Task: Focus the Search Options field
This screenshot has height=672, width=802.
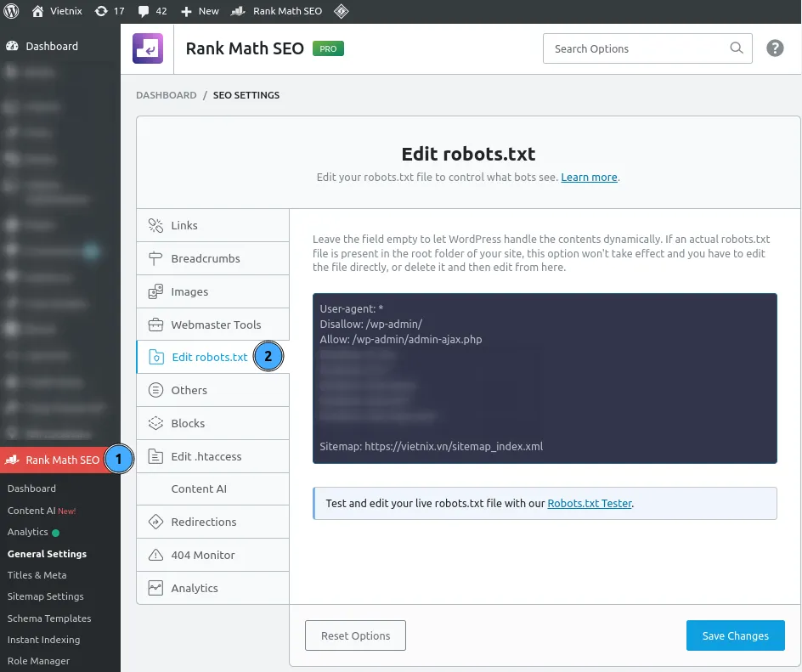Action: (647, 48)
